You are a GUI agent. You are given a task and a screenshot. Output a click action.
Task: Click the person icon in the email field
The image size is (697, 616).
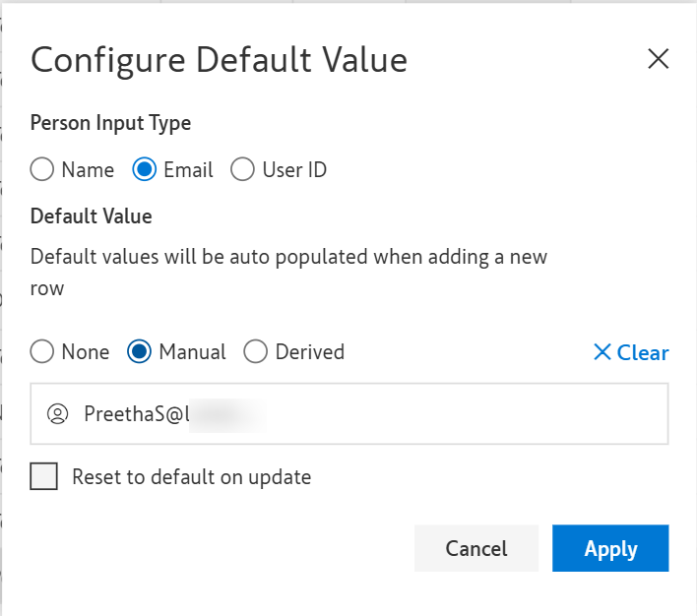(57, 413)
